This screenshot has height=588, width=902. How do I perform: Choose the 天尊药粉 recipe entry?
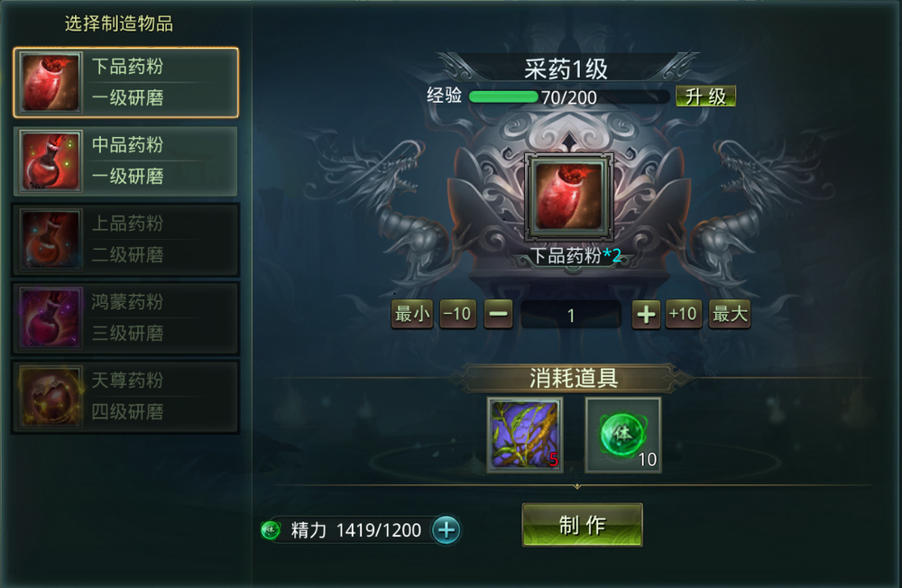point(126,397)
